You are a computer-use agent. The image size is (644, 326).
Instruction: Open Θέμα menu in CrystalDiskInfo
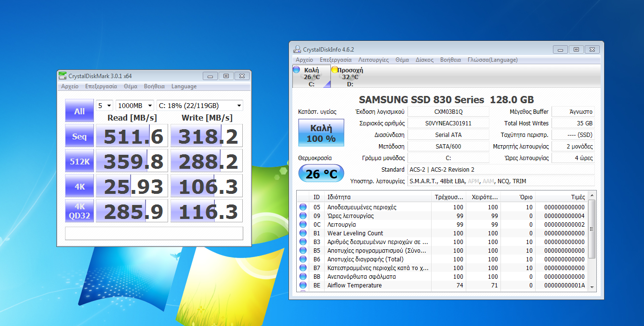coord(402,60)
